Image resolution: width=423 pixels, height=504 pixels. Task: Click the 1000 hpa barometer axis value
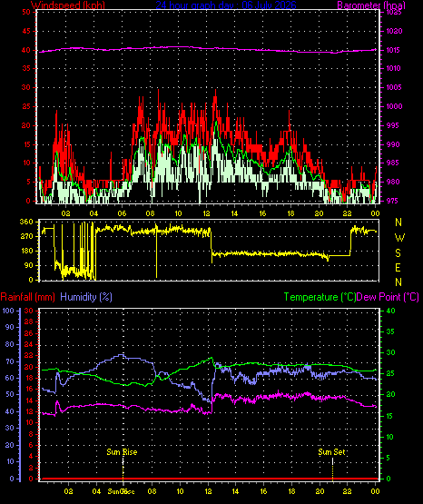(x=393, y=106)
